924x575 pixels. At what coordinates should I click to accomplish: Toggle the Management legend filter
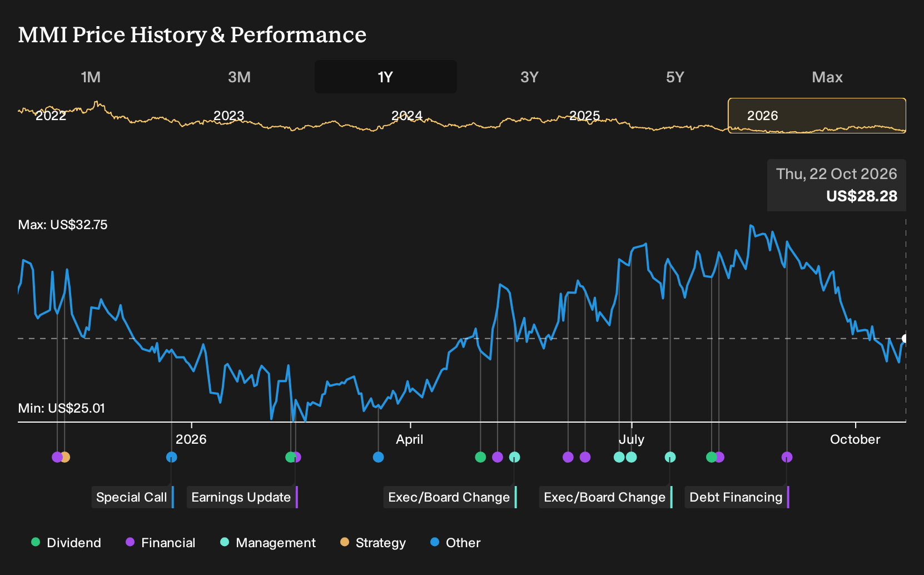tap(268, 543)
